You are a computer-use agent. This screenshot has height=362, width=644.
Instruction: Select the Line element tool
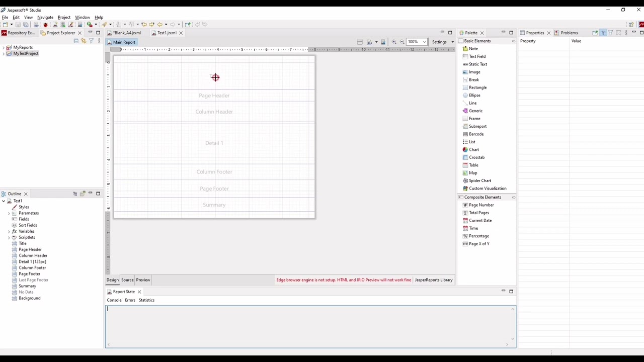point(469,103)
